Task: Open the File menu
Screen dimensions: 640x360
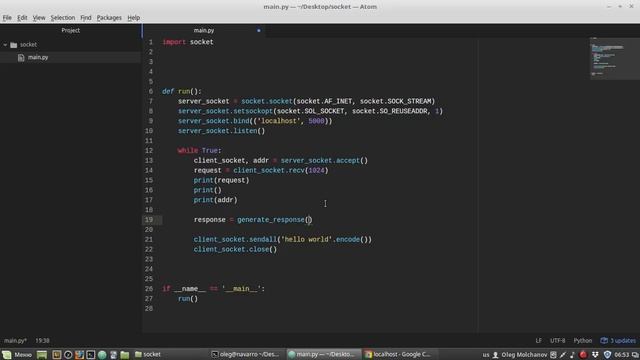Action: tap(7, 18)
